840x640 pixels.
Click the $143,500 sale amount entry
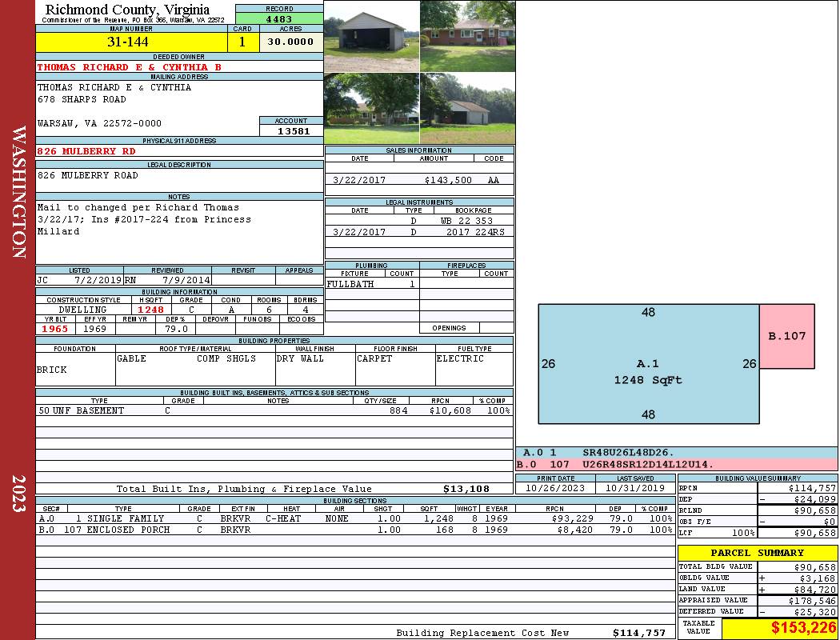(x=448, y=181)
